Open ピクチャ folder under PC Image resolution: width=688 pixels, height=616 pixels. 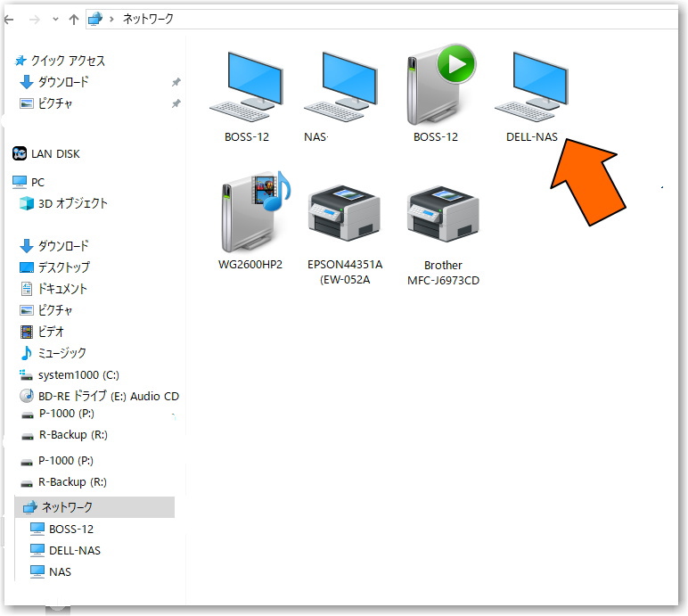coord(46,310)
